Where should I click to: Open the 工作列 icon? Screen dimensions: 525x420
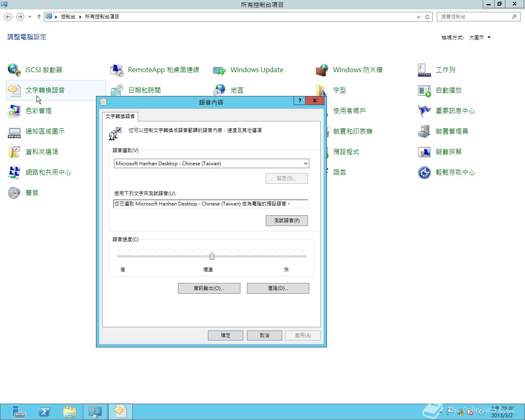425,70
